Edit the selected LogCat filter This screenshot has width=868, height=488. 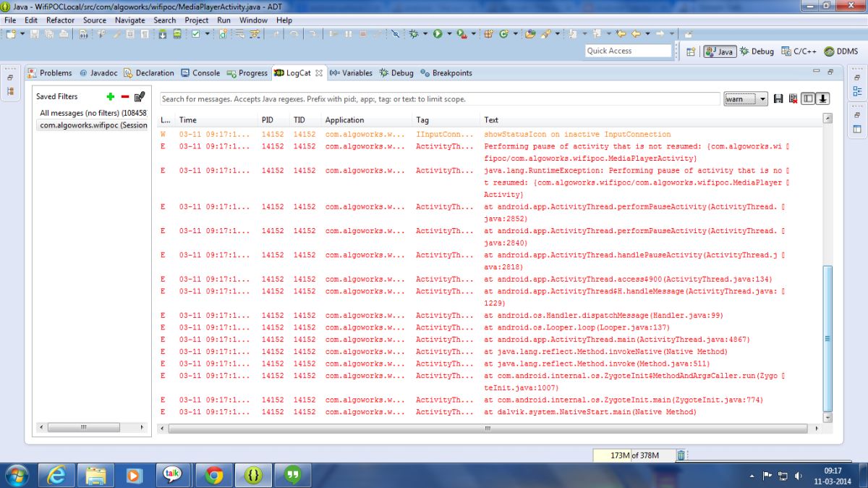point(140,96)
